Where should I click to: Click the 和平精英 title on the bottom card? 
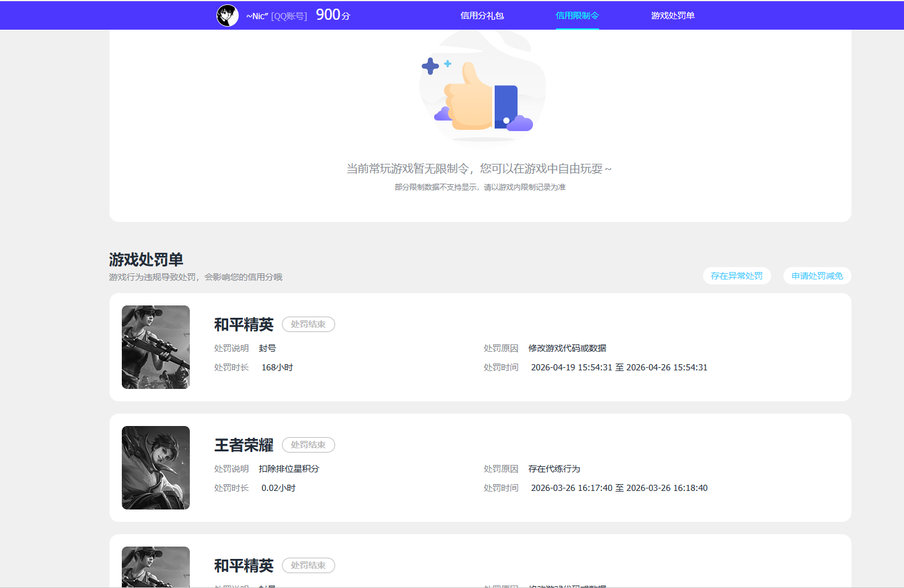click(x=244, y=566)
